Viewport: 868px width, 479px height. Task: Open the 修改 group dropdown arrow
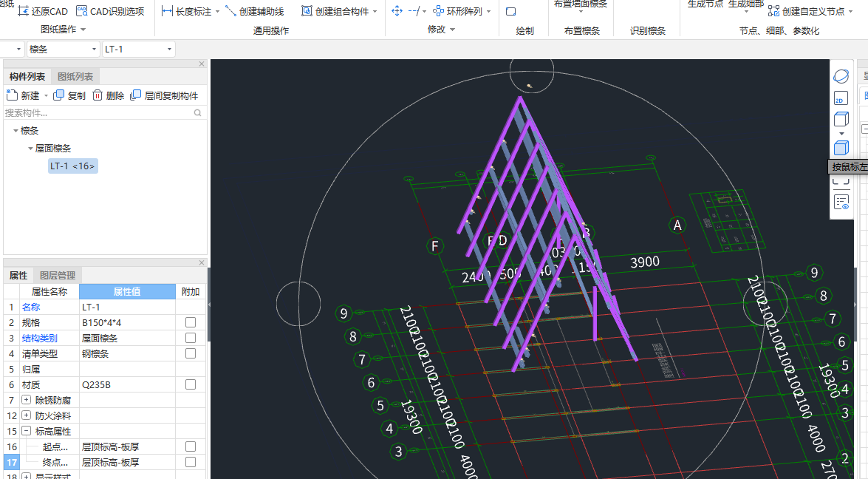(x=452, y=30)
